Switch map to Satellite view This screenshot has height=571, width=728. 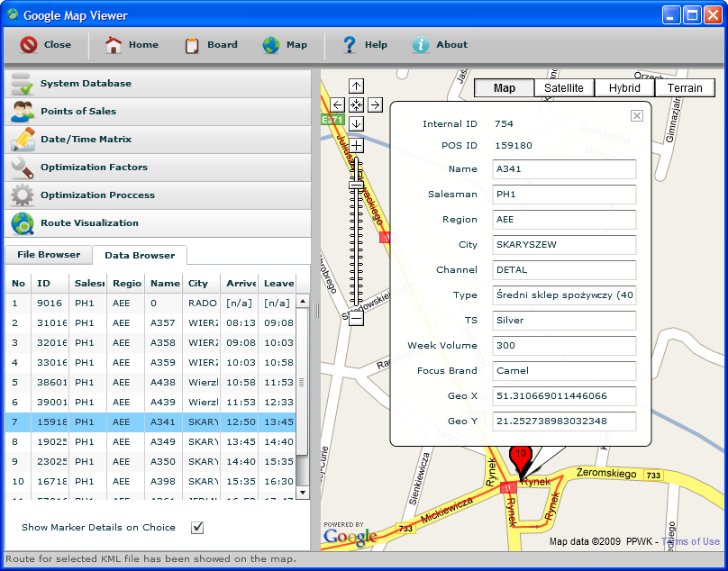[564, 87]
